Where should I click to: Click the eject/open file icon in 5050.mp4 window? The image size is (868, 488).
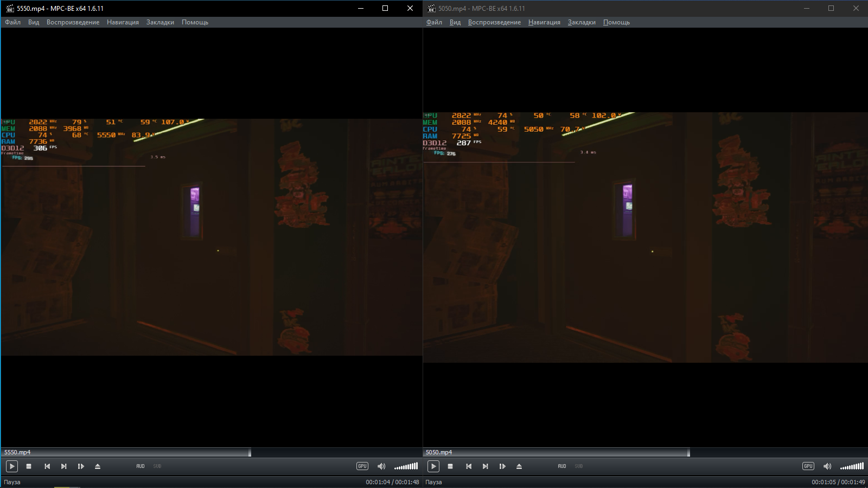tap(519, 466)
